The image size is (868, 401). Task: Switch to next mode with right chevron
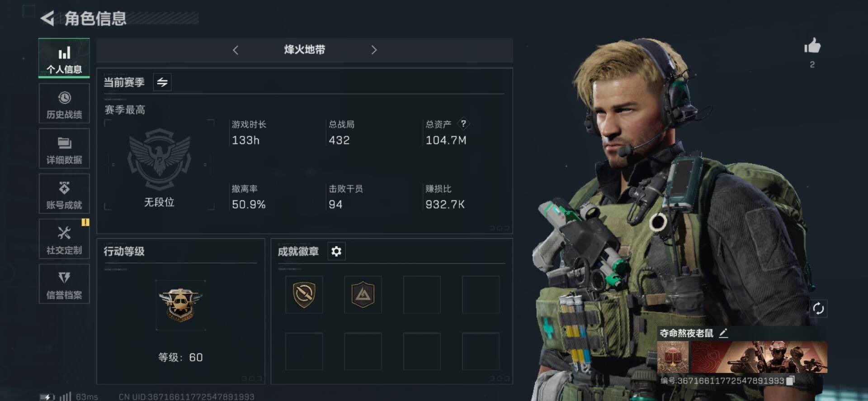[374, 50]
